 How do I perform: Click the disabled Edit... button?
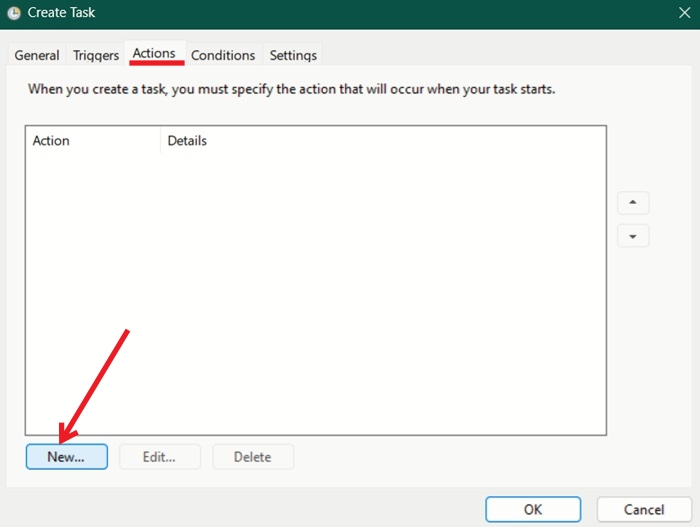click(x=159, y=456)
